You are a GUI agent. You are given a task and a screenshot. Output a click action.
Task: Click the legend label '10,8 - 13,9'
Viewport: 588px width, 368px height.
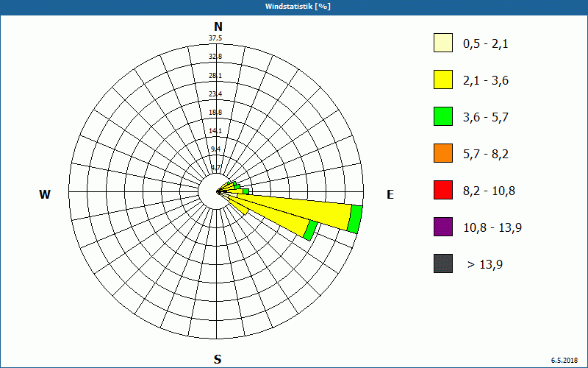click(492, 228)
